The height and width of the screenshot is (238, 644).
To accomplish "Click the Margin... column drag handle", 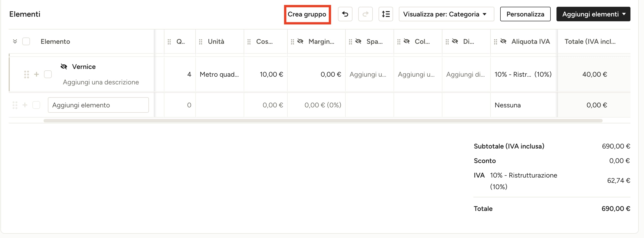I will coord(292,42).
